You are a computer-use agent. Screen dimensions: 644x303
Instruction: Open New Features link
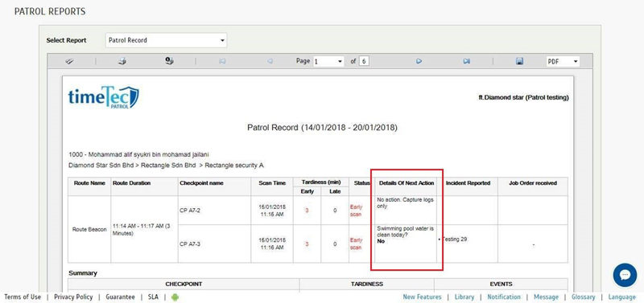click(x=422, y=297)
